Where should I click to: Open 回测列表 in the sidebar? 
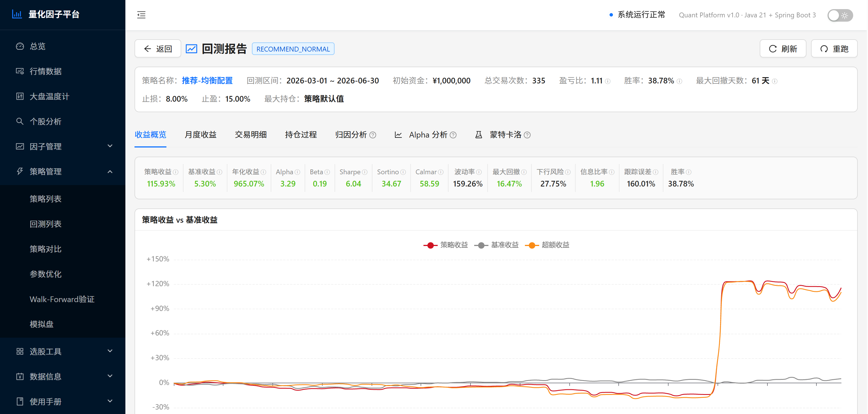pyautogui.click(x=63, y=224)
